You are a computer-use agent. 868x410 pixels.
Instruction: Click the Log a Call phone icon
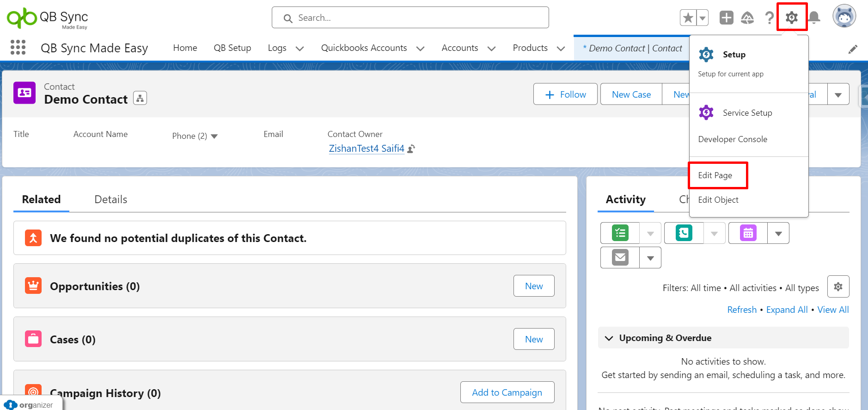click(684, 233)
